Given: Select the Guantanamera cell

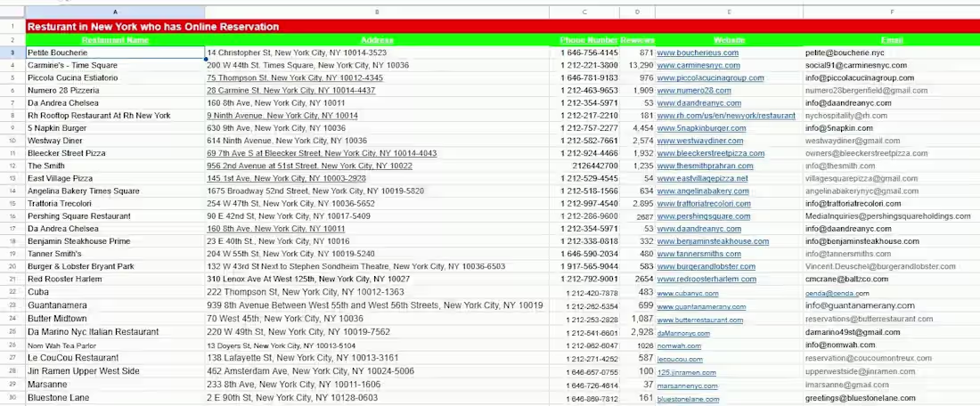Looking at the screenshot, I should tap(115, 305).
